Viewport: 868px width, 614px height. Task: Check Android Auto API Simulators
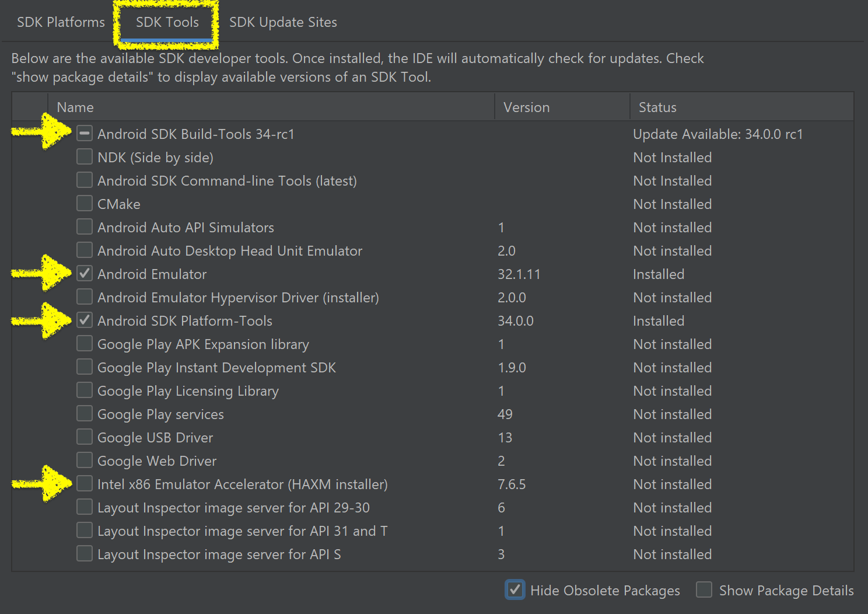click(x=85, y=227)
